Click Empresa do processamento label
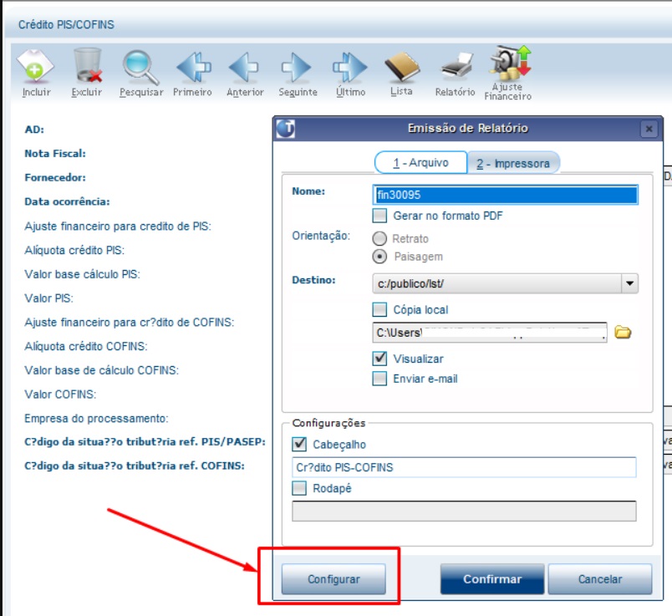 [96, 418]
